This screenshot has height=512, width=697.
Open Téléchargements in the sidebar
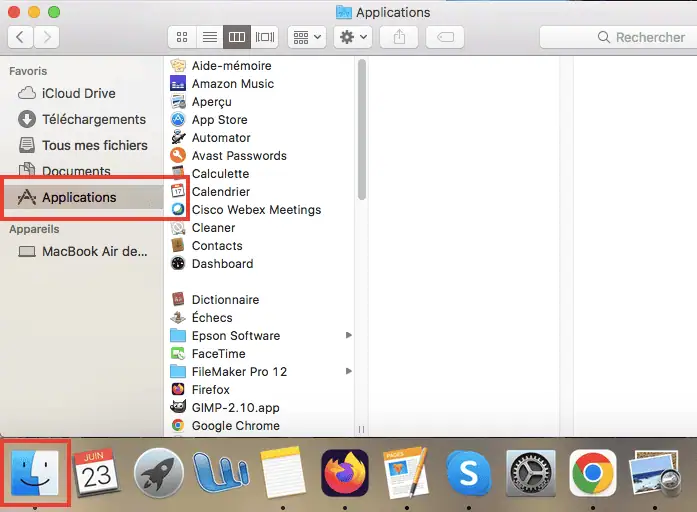82,119
